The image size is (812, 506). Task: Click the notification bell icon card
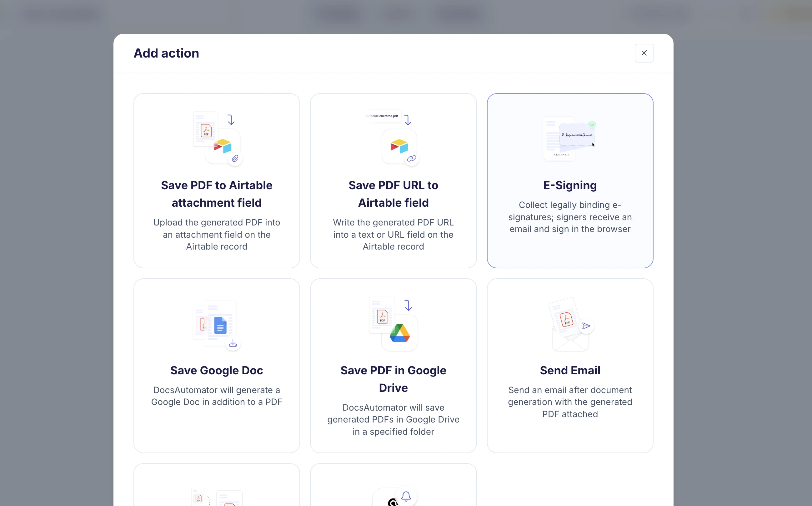point(393,485)
